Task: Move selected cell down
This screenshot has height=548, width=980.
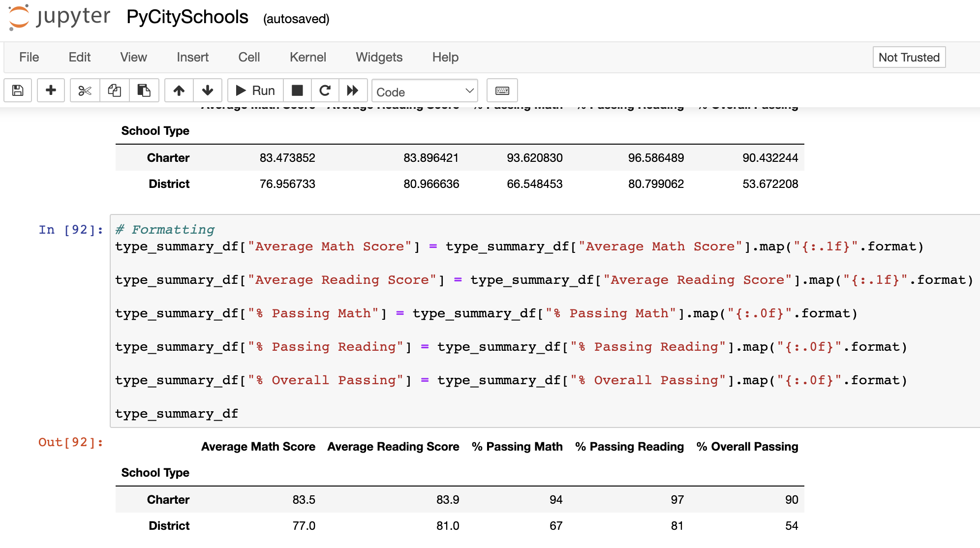Action: click(x=208, y=91)
